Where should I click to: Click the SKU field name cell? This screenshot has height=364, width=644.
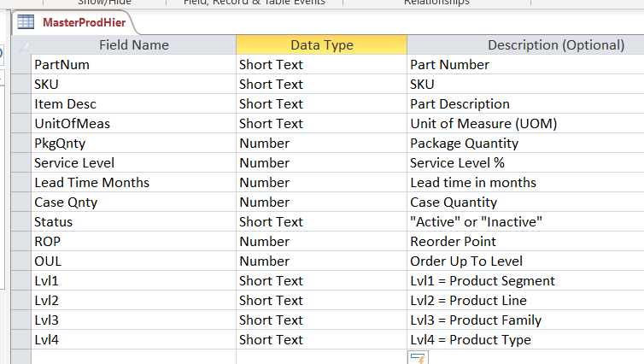coord(133,85)
